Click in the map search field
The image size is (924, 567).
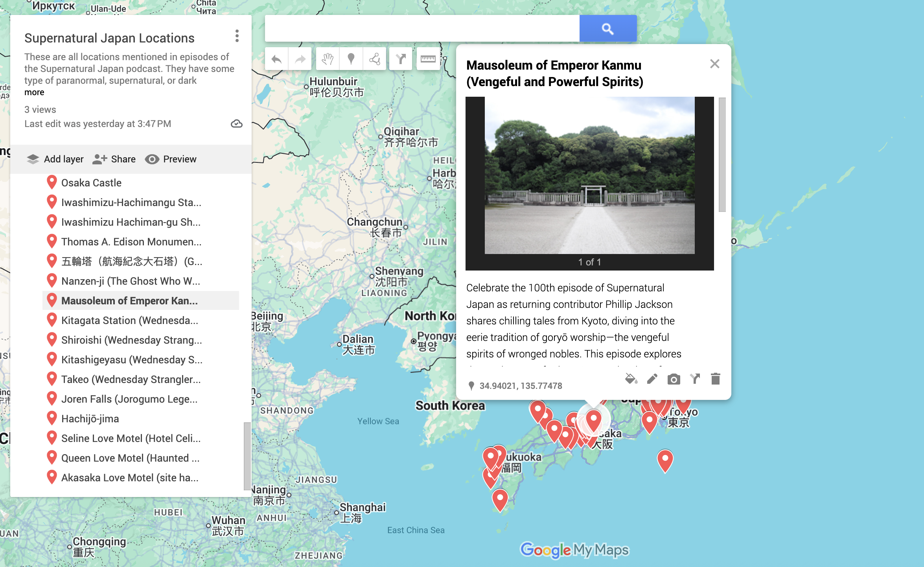pos(422,28)
